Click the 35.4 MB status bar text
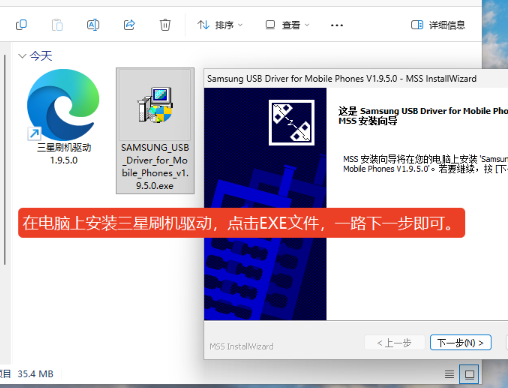 point(35,374)
